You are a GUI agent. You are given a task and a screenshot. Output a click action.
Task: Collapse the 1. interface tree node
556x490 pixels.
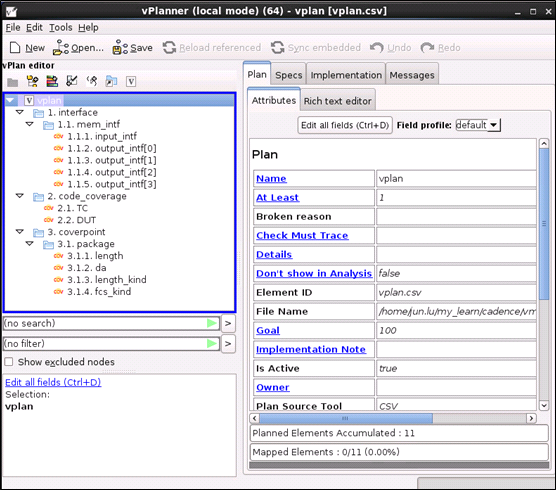point(20,112)
